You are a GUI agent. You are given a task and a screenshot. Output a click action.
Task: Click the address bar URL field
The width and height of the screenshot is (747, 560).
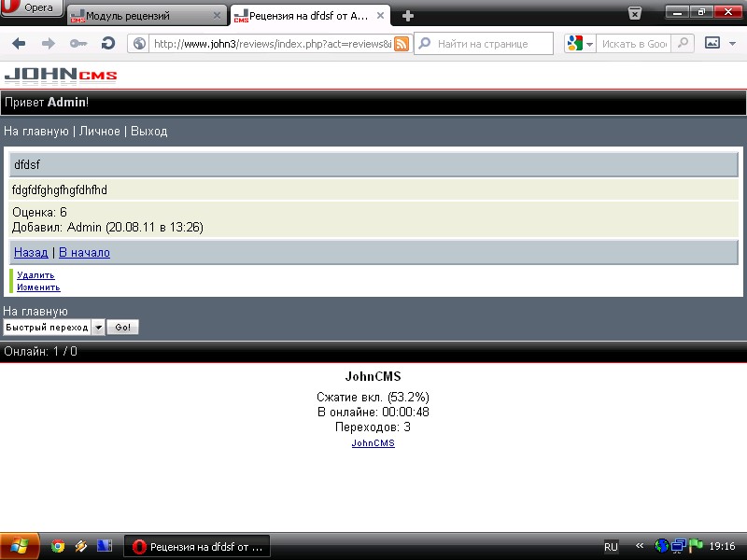click(273, 44)
